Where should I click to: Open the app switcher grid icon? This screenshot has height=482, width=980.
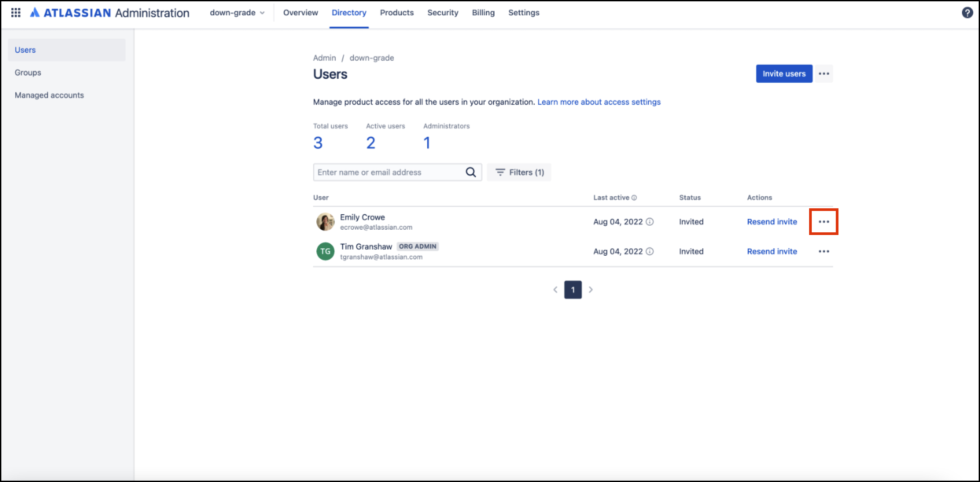16,13
